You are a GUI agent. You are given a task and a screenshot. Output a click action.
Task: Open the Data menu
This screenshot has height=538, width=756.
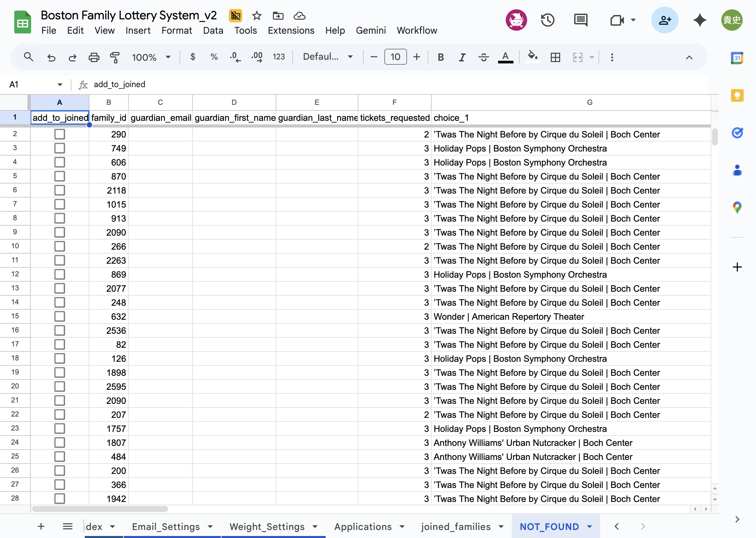(x=213, y=30)
